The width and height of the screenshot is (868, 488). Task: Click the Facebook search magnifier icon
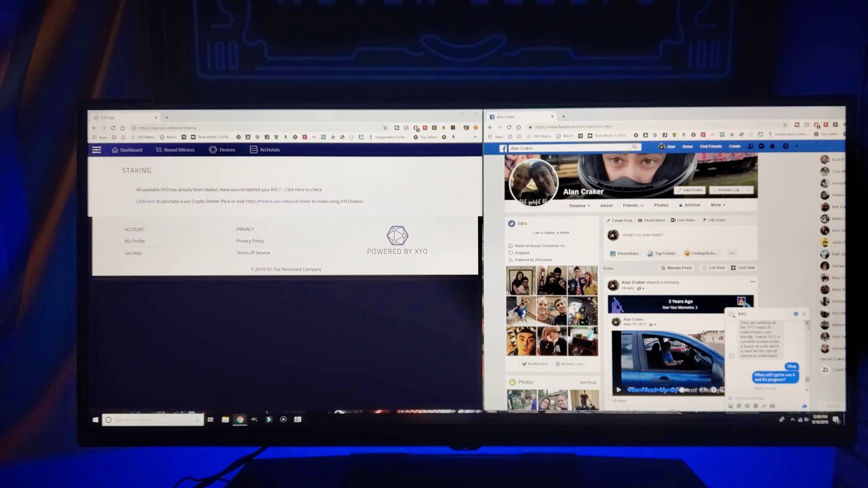[635, 147]
